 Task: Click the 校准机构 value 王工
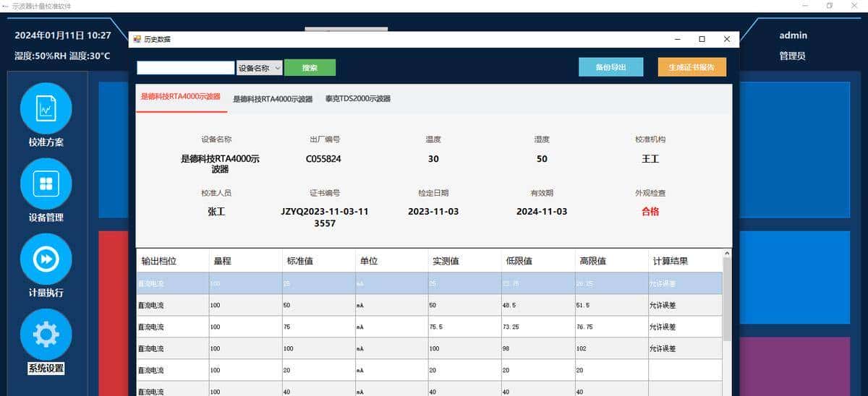coord(650,158)
